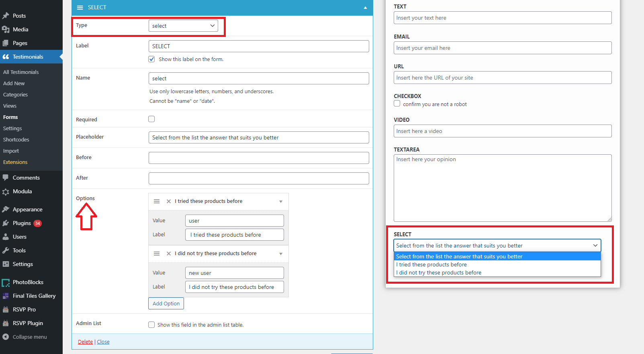Viewport: 644px width, 354px height.
Task: Click the TEXT preview input field
Action: [x=503, y=18]
